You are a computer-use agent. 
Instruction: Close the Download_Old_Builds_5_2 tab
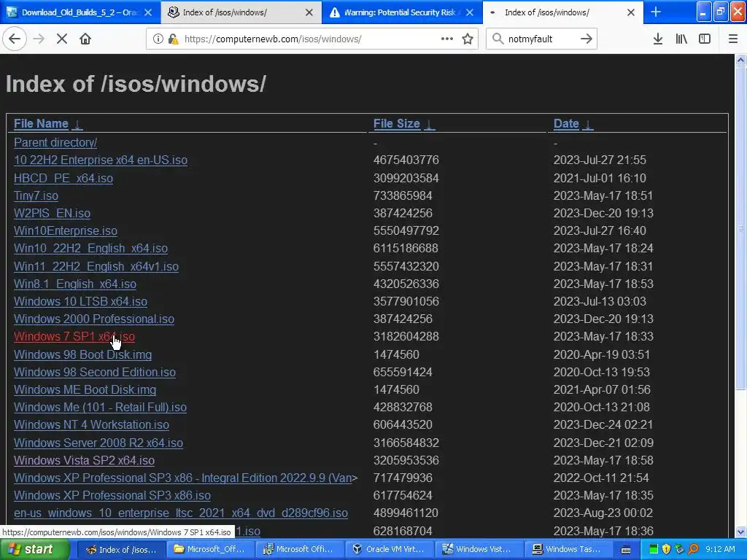148,12
